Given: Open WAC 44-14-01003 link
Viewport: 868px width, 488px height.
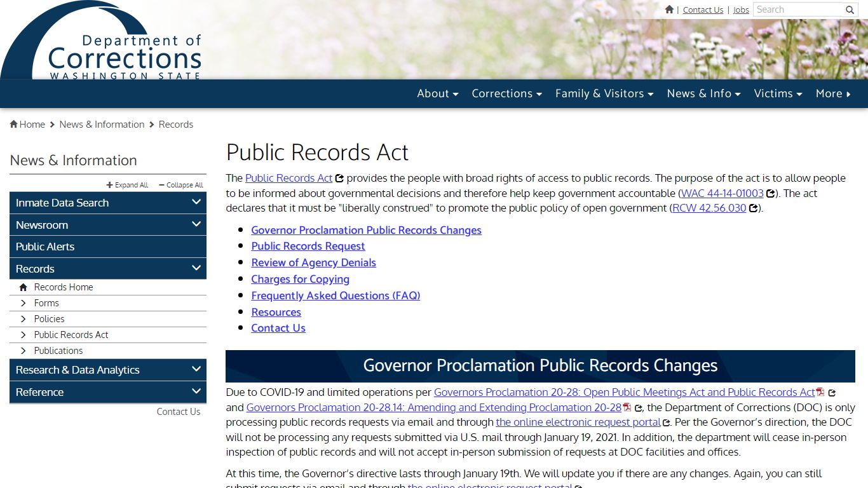Looking at the screenshot, I should (722, 193).
